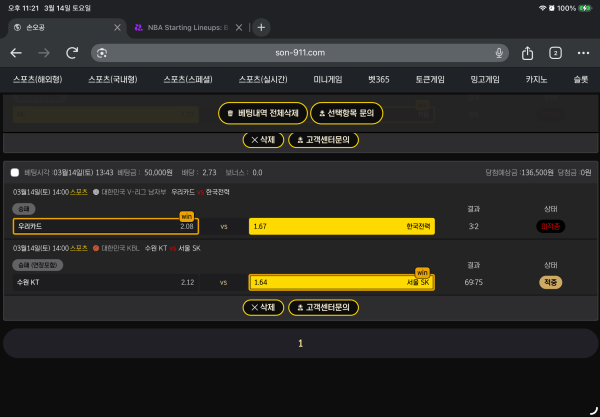Open the tab switcher showing 2 tabs
The width and height of the screenshot is (600, 417).
pos(555,53)
